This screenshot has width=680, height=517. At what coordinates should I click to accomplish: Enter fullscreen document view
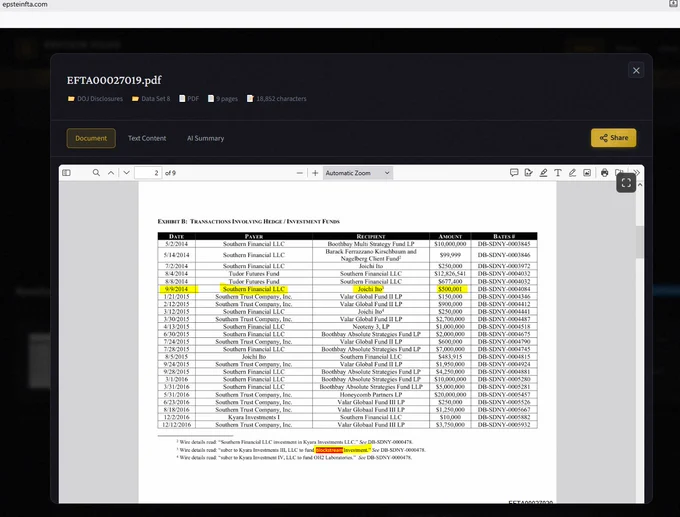tap(626, 183)
